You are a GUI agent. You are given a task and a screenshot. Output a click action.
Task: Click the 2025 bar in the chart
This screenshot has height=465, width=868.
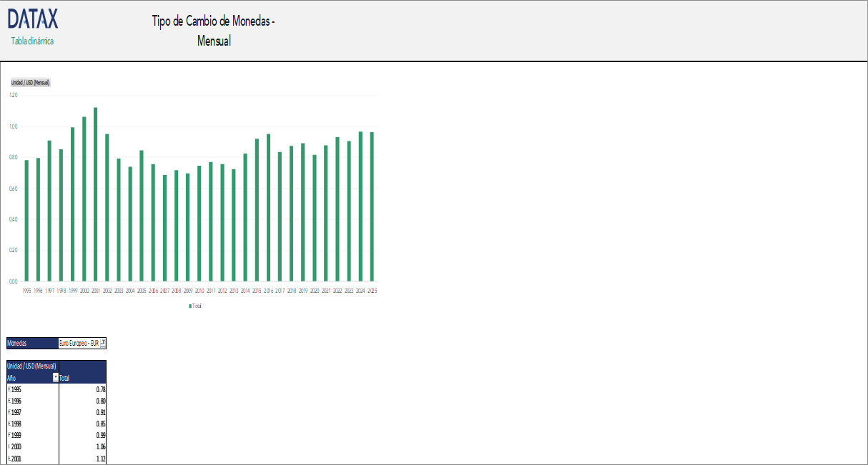click(x=372, y=207)
